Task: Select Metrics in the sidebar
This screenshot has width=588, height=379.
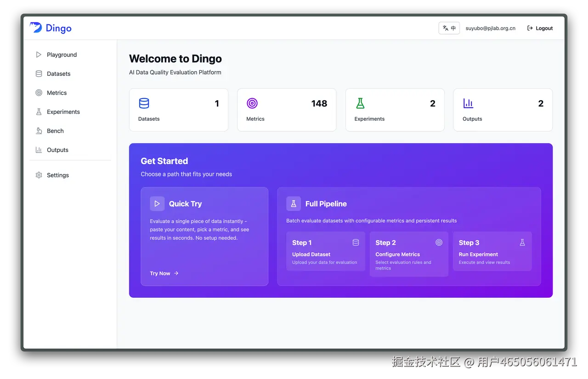Action: pos(70,93)
